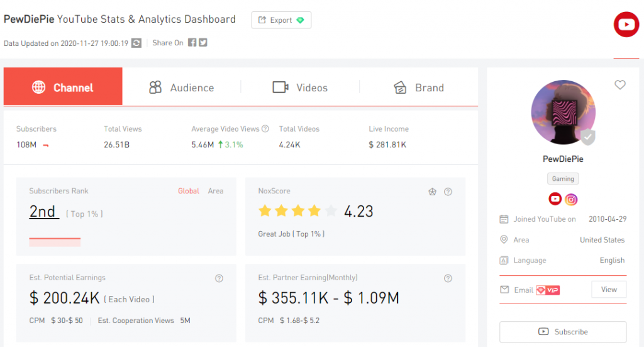Click the subscribers rank progress bar

(x=55, y=242)
